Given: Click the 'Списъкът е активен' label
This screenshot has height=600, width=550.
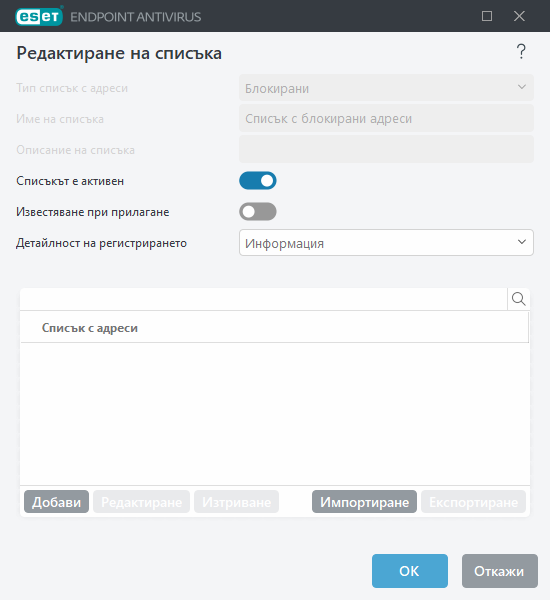Looking at the screenshot, I should (x=70, y=181).
